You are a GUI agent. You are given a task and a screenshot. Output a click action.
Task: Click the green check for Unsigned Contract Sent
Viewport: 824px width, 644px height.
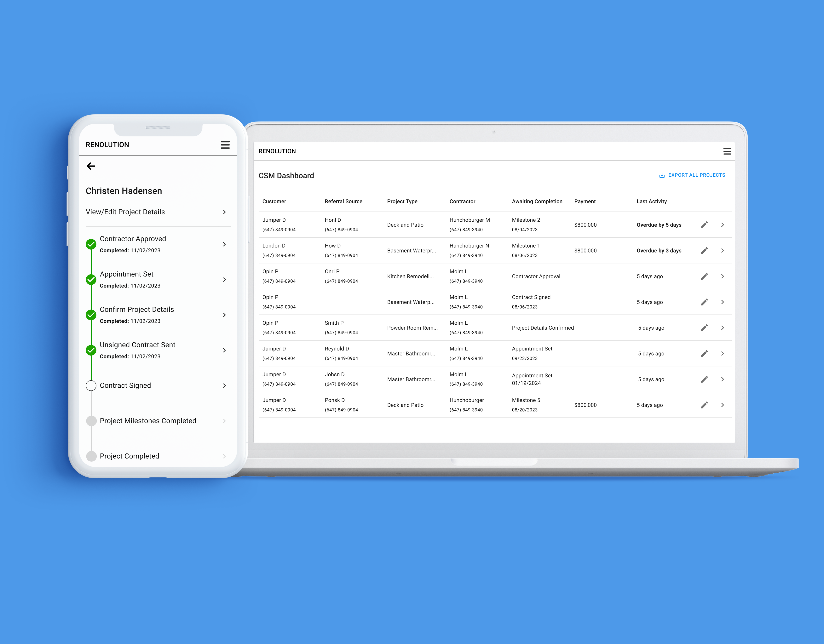pos(91,350)
